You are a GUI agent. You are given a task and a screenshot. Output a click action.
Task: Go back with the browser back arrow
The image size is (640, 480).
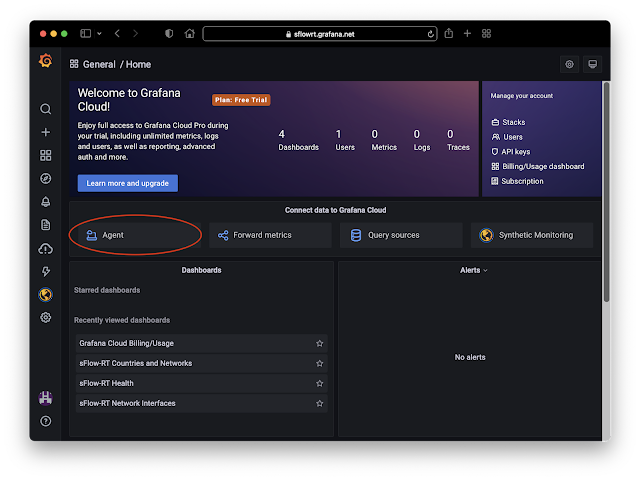pyautogui.click(x=118, y=33)
